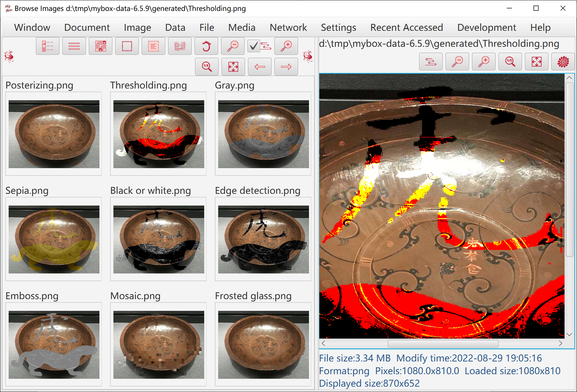Image resolution: width=577 pixels, height=392 pixels.
Task: Open the Development menu
Action: tap(486, 27)
